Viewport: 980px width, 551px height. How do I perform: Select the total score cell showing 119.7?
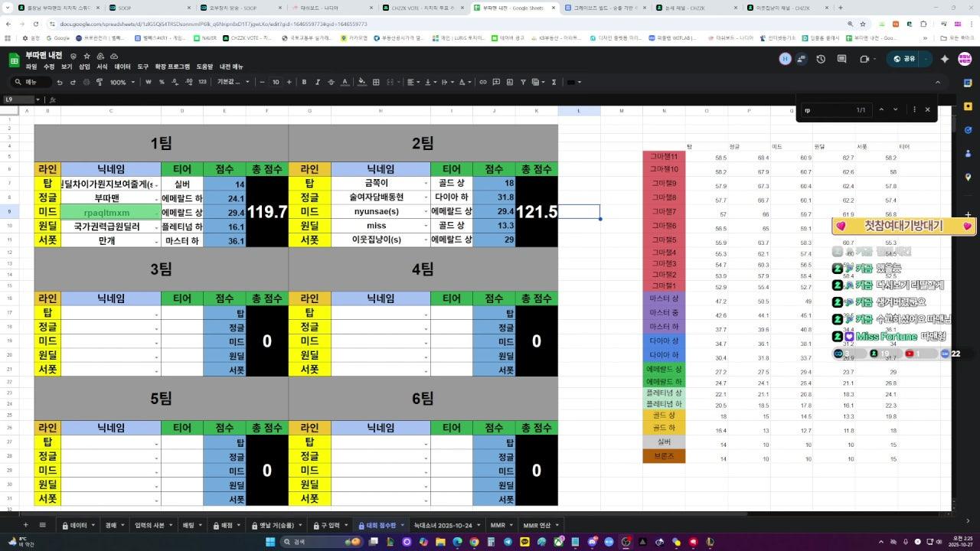(x=267, y=212)
